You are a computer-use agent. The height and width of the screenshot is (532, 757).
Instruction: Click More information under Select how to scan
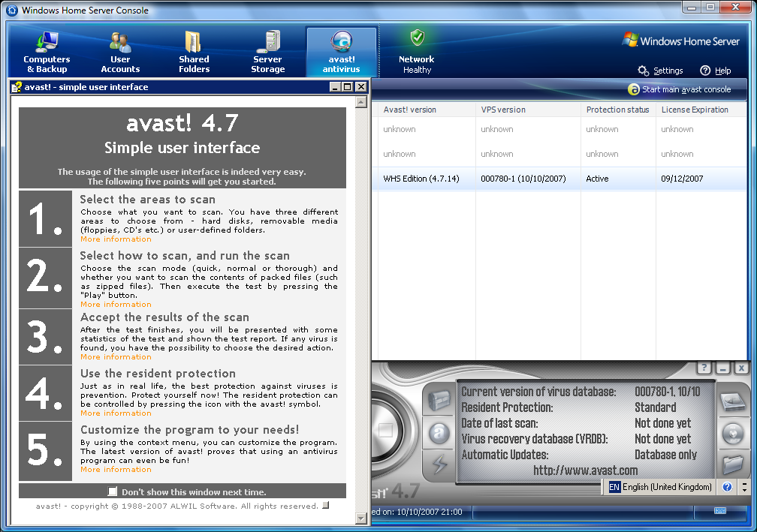pyautogui.click(x=116, y=305)
